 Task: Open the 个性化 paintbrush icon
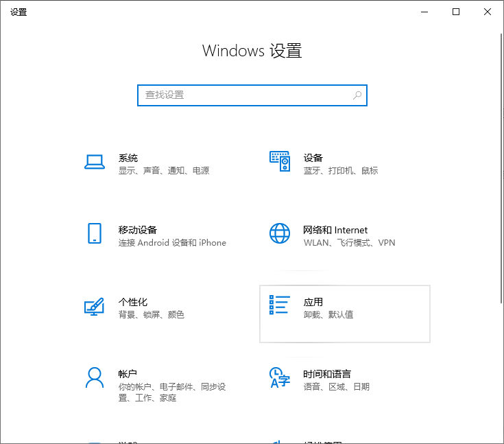pos(94,306)
